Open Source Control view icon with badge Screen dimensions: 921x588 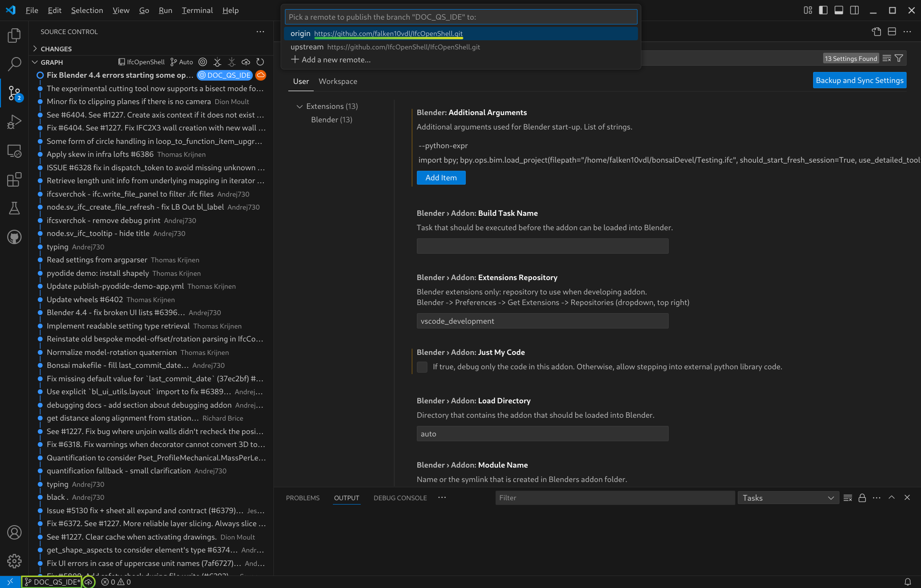click(x=14, y=93)
